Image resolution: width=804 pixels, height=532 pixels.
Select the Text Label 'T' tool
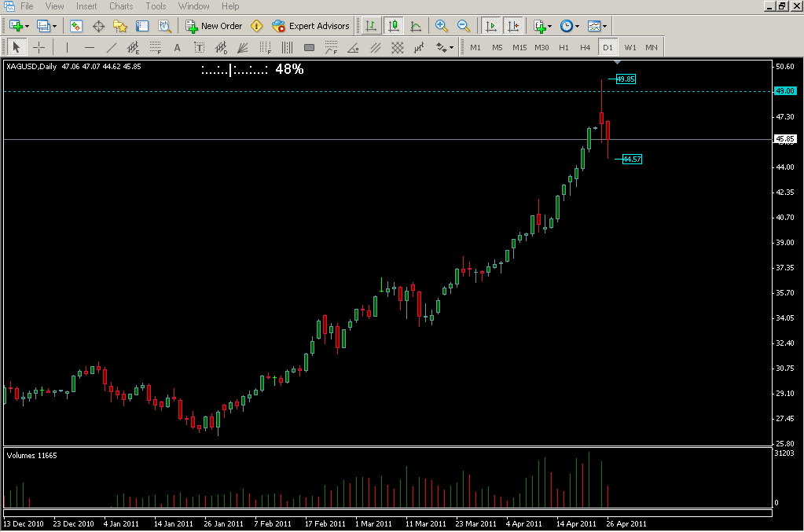pos(199,48)
